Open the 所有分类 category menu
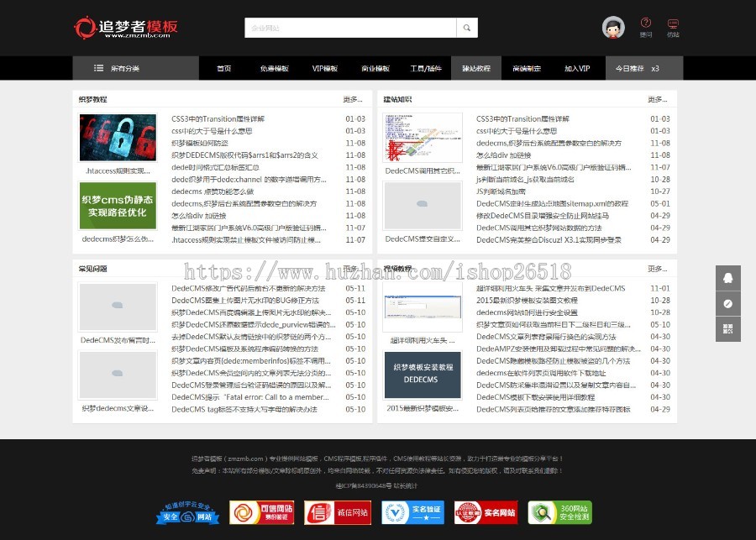 point(135,68)
